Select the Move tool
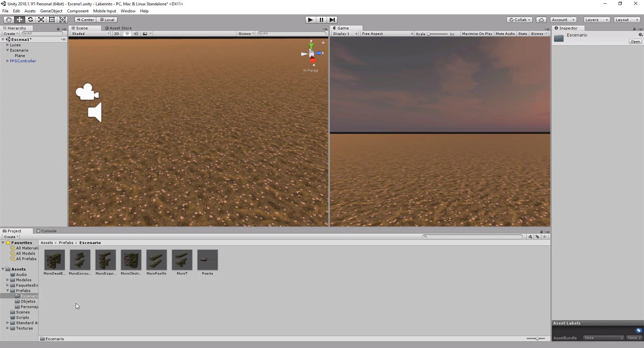The width and height of the screenshot is (644, 348). pyautogui.click(x=19, y=20)
